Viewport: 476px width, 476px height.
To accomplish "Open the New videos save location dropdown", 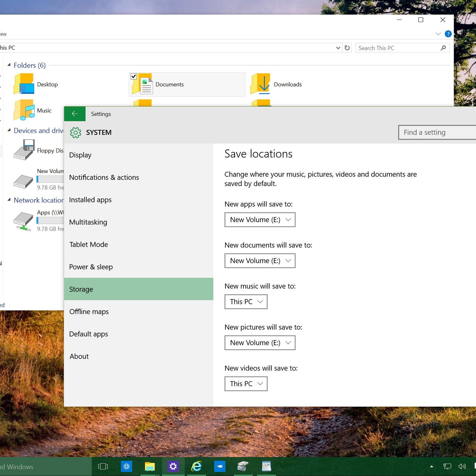I will click(246, 384).
